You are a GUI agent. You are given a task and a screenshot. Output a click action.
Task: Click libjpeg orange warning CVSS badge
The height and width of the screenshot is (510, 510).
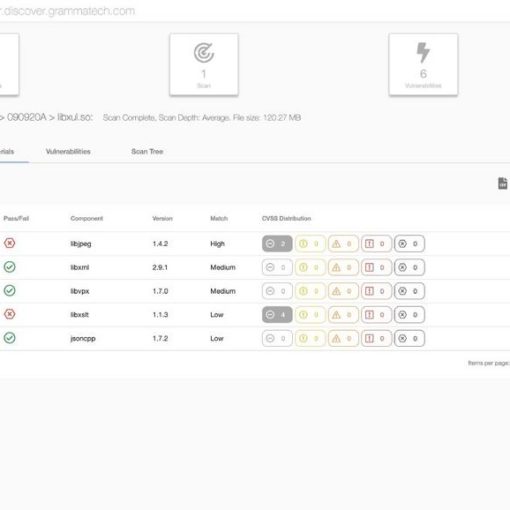point(343,244)
